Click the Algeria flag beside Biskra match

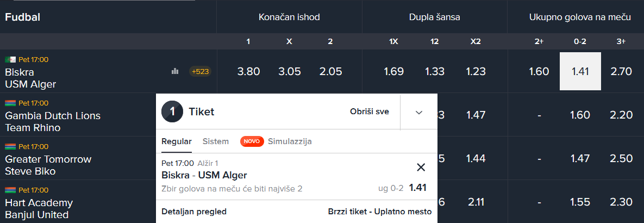point(10,59)
